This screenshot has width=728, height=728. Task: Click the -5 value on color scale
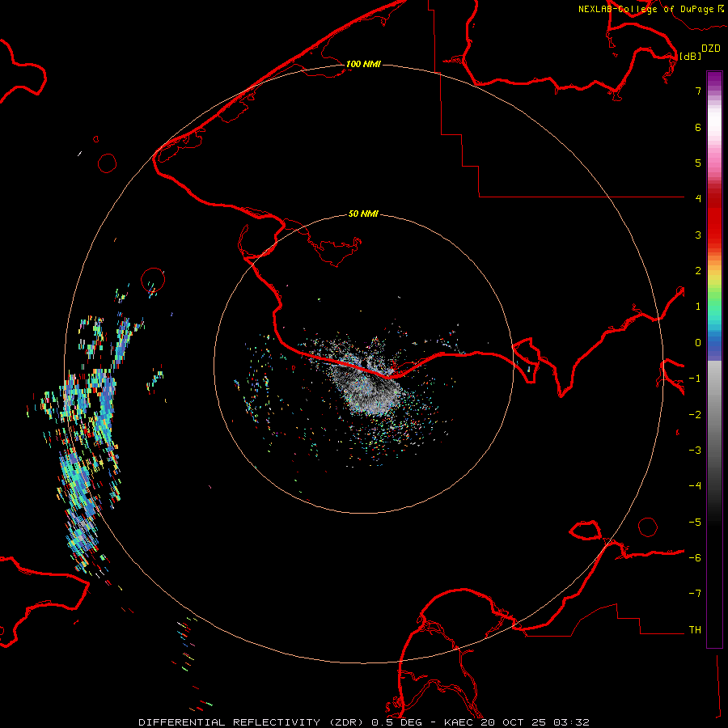click(x=695, y=523)
